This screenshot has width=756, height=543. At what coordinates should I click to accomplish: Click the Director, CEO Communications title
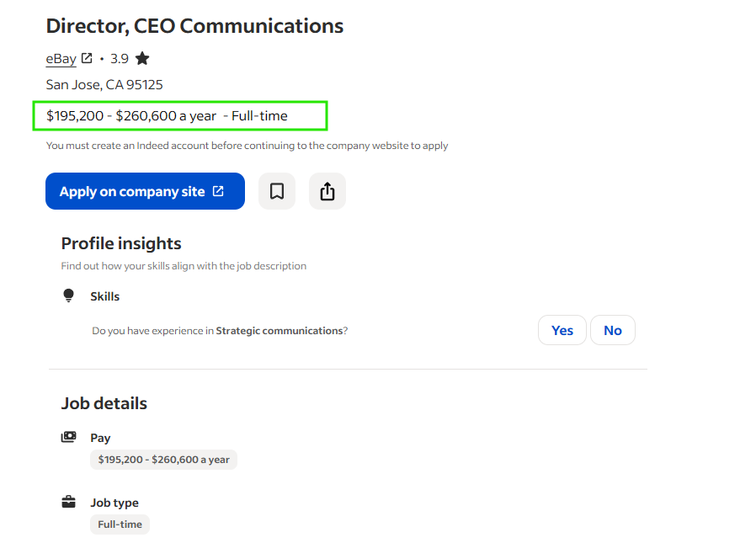(194, 26)
